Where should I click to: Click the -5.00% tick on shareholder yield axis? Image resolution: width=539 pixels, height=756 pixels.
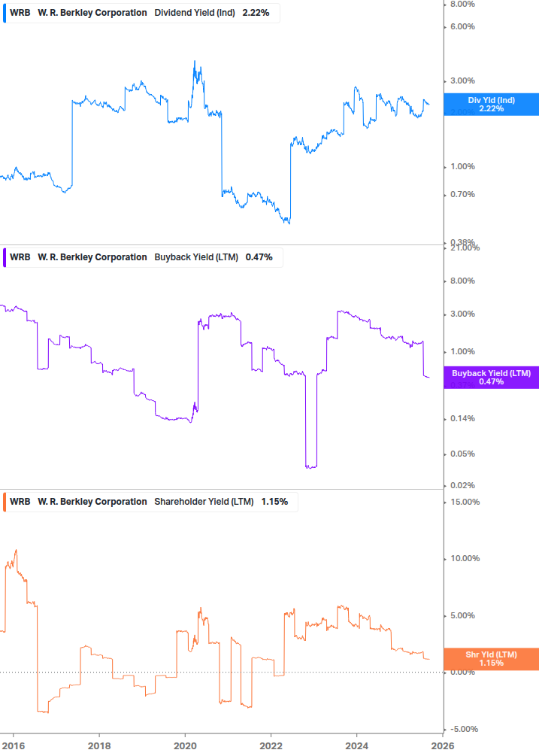(x=464, y=729)
